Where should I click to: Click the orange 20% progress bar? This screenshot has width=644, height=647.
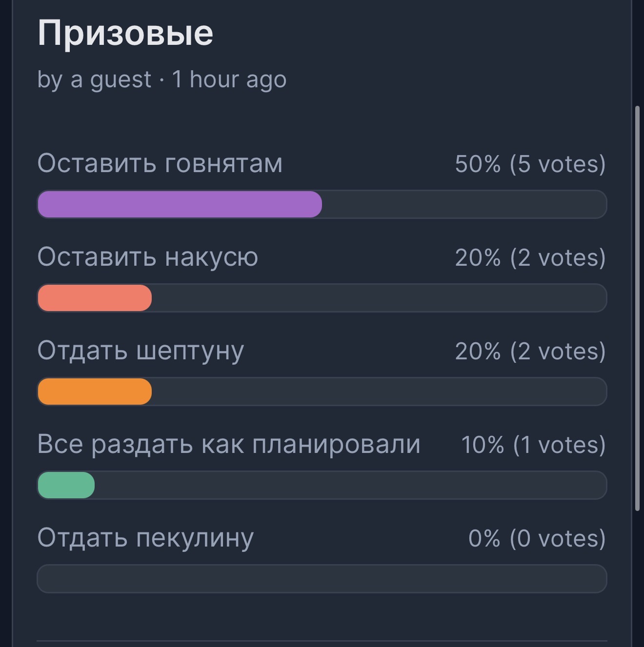click(95, 392)
